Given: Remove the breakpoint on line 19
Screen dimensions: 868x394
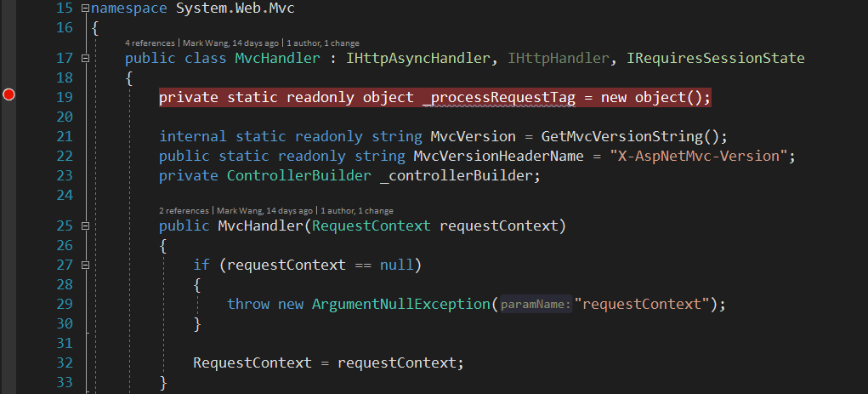Looking at the screenshot, I should point(9,94).
